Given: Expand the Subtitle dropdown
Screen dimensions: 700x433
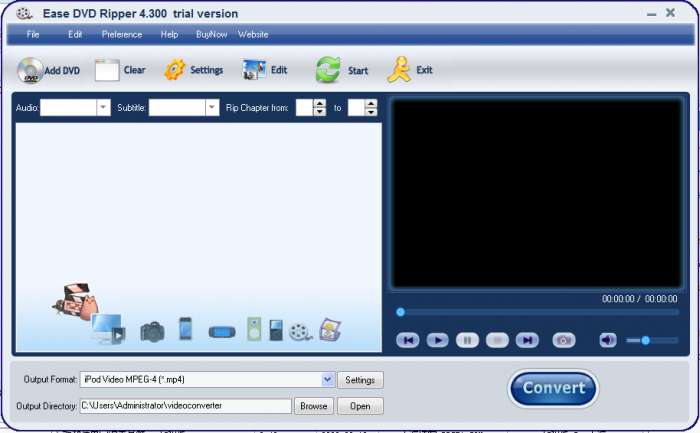Looking at the screenshot, I should tap(212, 108).
